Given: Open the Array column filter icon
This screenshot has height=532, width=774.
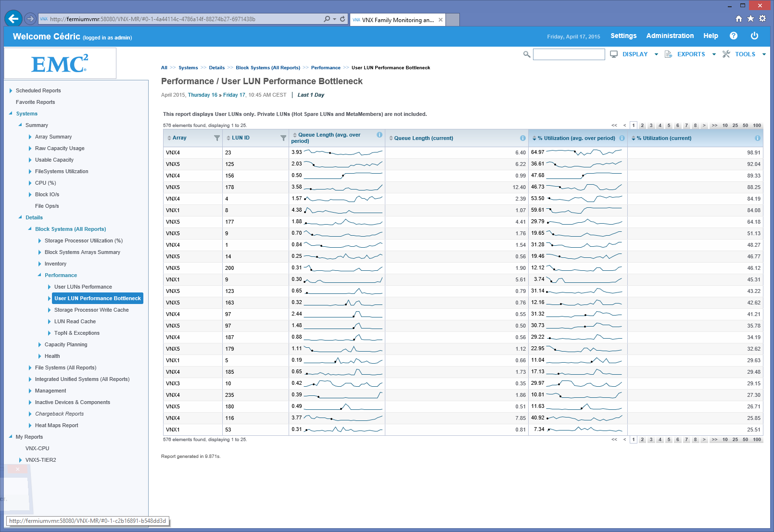Looking at the screenshot, I should tap(217, 138).
